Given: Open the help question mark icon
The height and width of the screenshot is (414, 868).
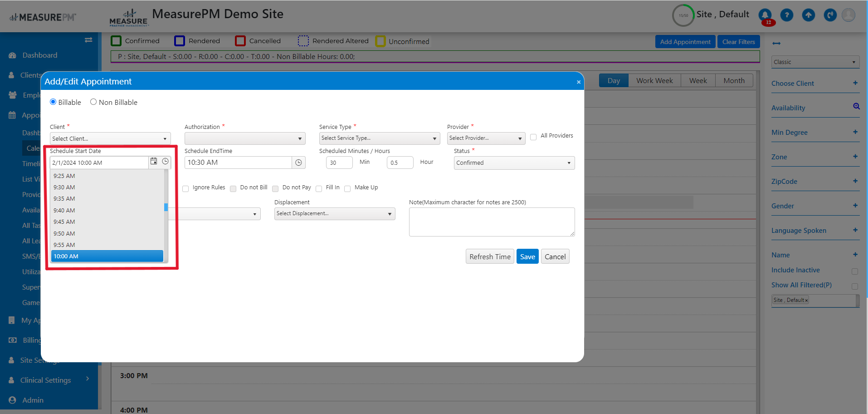Looking at the screenshot, I should click(787, 15).
